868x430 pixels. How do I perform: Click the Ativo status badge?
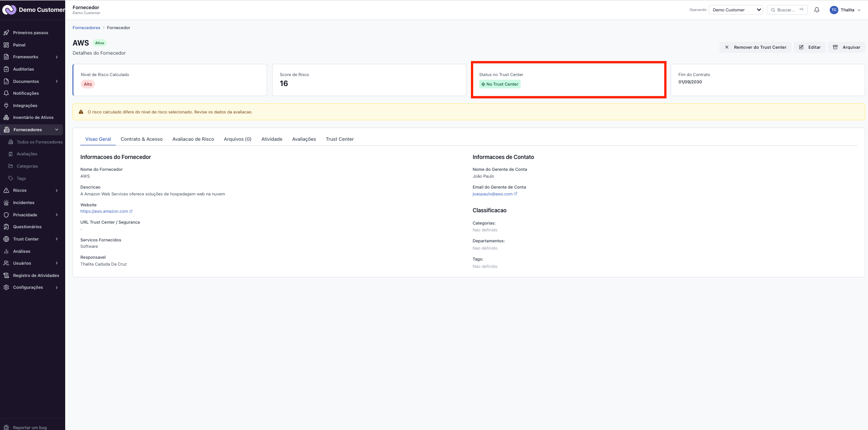pyautogui.click(x=99, y=43)
